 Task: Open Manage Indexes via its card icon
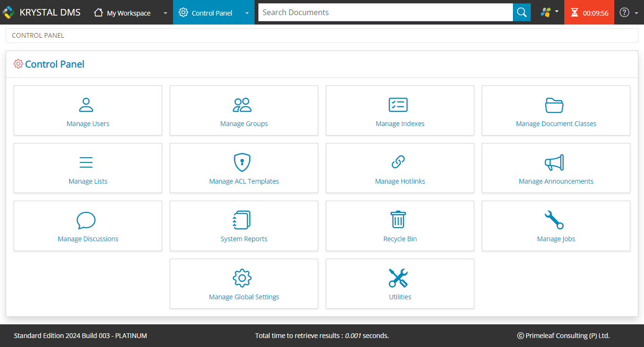point(399,104)
